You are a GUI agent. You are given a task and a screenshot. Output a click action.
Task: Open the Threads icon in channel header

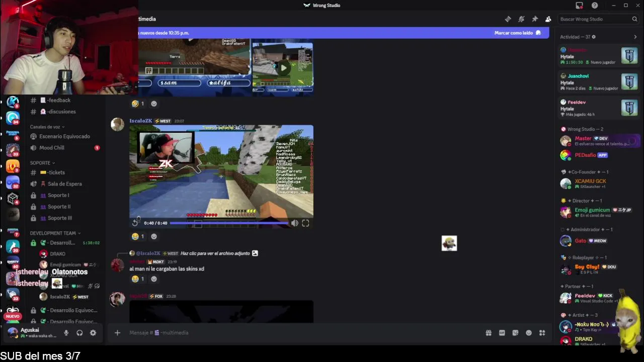(508, 19)
